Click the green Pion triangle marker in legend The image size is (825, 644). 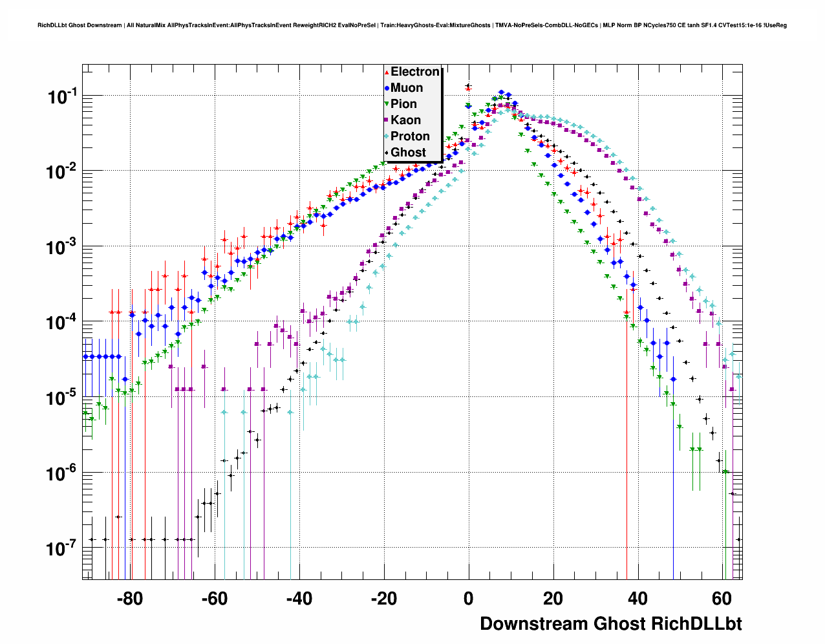coord(387,104)
